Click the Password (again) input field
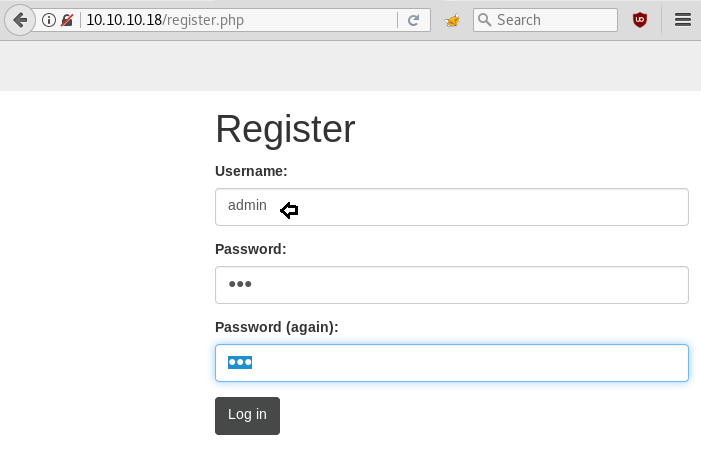Image resolution: width=701 pixels, height=472 pixels. 451,363
